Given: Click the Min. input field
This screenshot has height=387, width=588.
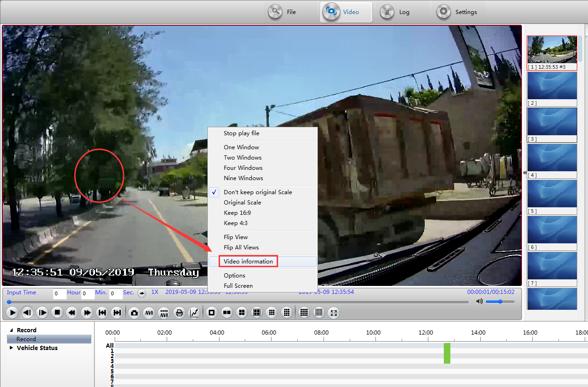Looking at the screenshot, I should (88, 293).
